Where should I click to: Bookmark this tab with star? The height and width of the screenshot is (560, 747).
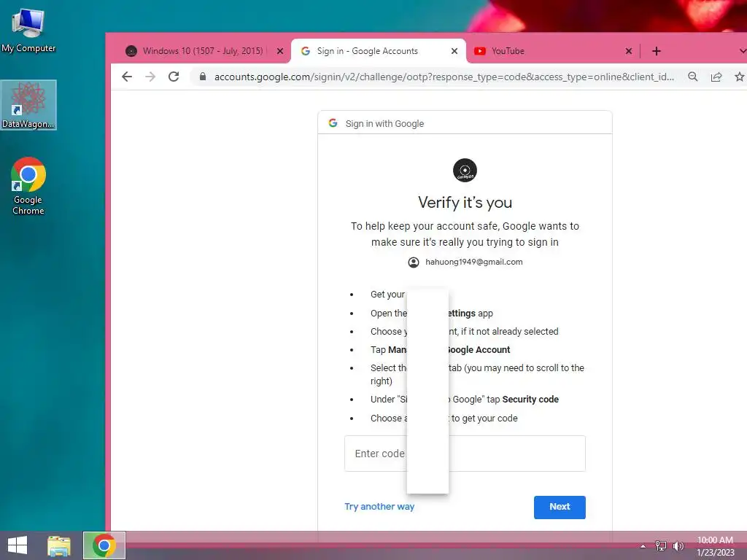740,77
